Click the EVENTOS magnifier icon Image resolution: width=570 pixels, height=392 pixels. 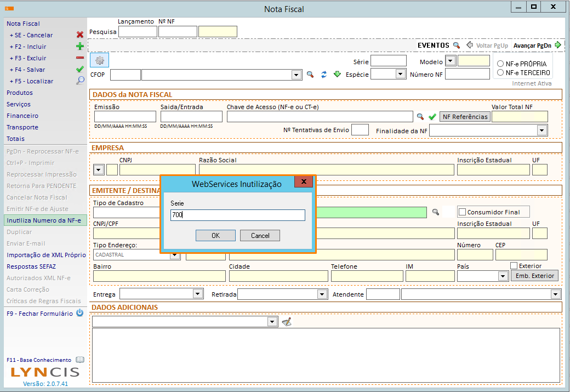click(x=456, y=45)
